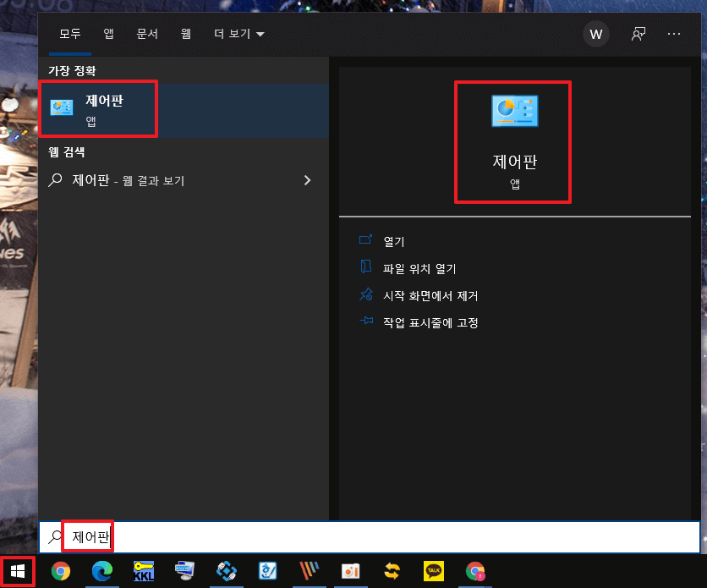Switch to the 앱 tab
This screenshot has height=588, width=707.
[x=108, y=34]
